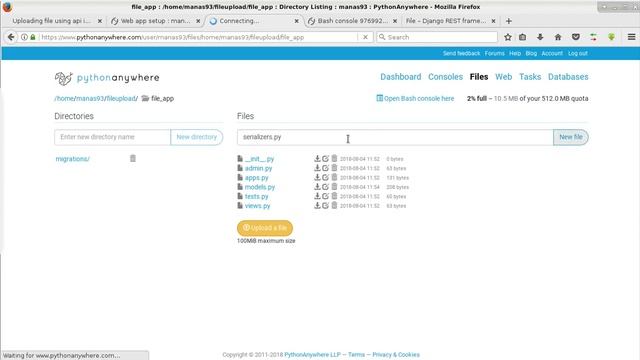Delete the migrations directory
Screen dimensions: 640x360
[133, 158]
